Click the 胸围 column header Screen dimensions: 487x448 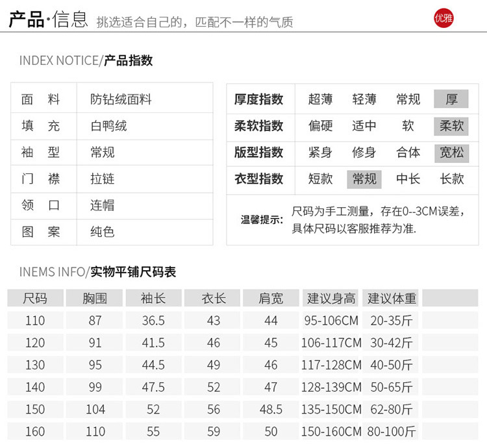point(95,299)
